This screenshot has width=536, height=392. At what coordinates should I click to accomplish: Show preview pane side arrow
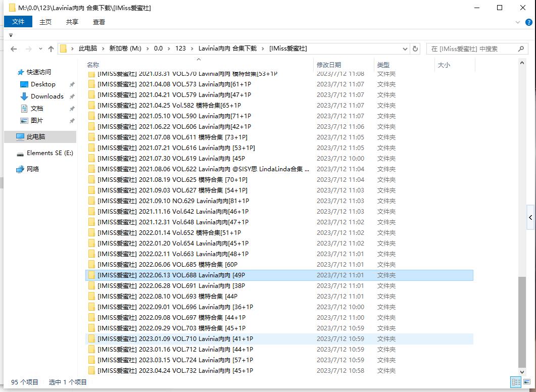530,217
